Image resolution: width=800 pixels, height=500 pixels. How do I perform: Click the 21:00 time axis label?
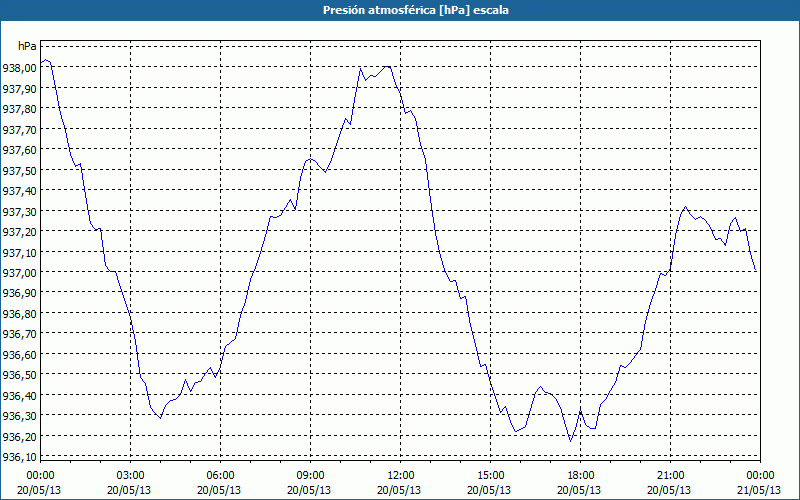[670, 476]
